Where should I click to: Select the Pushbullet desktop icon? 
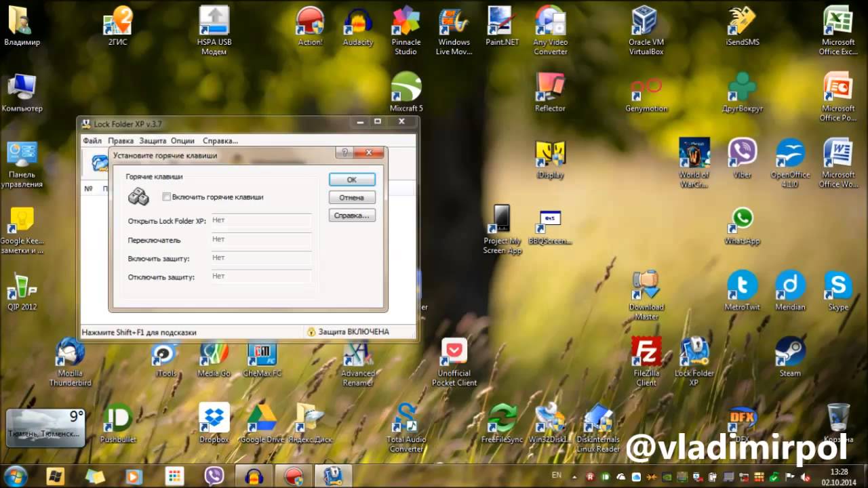[x=118, y=424]
